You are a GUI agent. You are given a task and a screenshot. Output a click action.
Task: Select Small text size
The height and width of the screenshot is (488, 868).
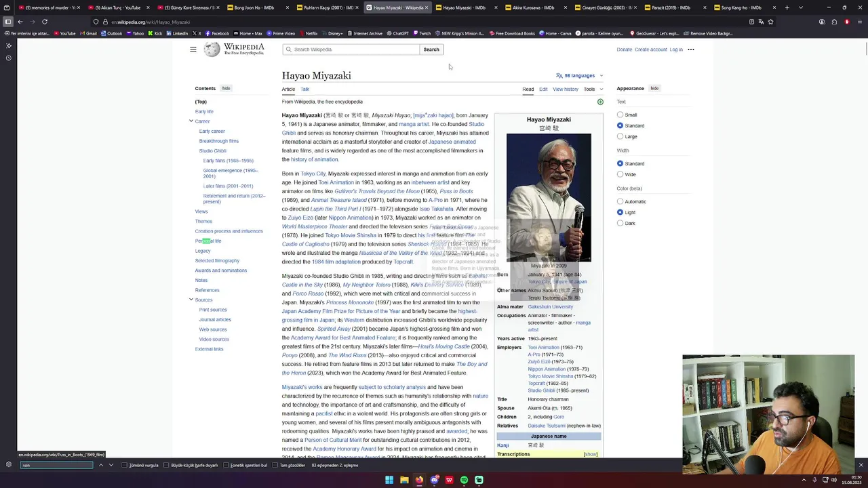(x=620, y=115)
